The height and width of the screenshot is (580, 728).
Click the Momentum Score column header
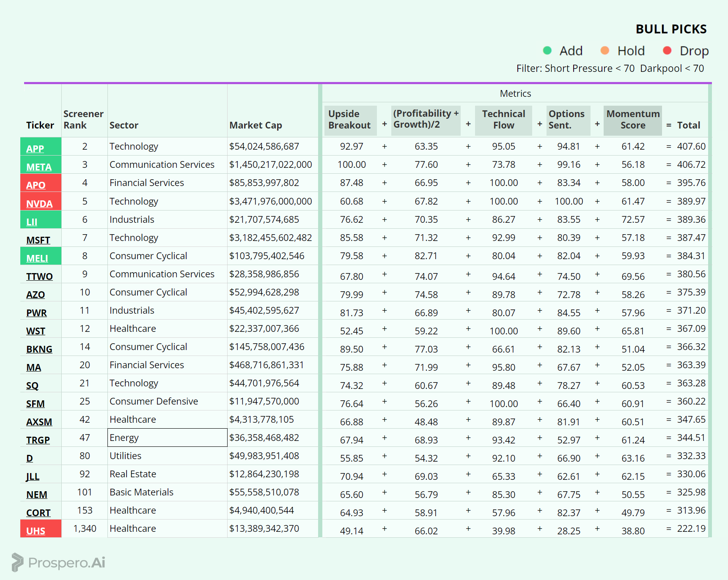pyautogui.click(x=633, y=120)
